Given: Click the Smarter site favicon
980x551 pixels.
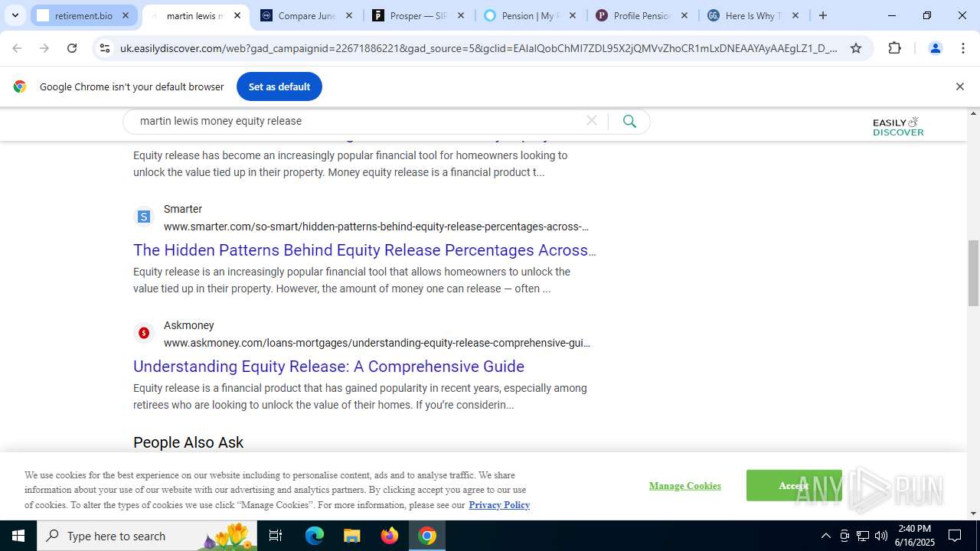Looking at the screenshot, I should coord(143,217).
